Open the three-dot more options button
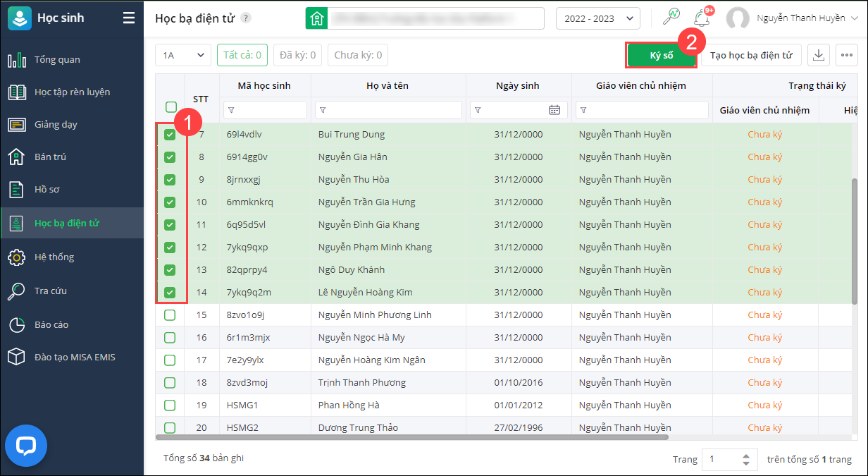This screenshot has height=476, width=868. point(847,55)
